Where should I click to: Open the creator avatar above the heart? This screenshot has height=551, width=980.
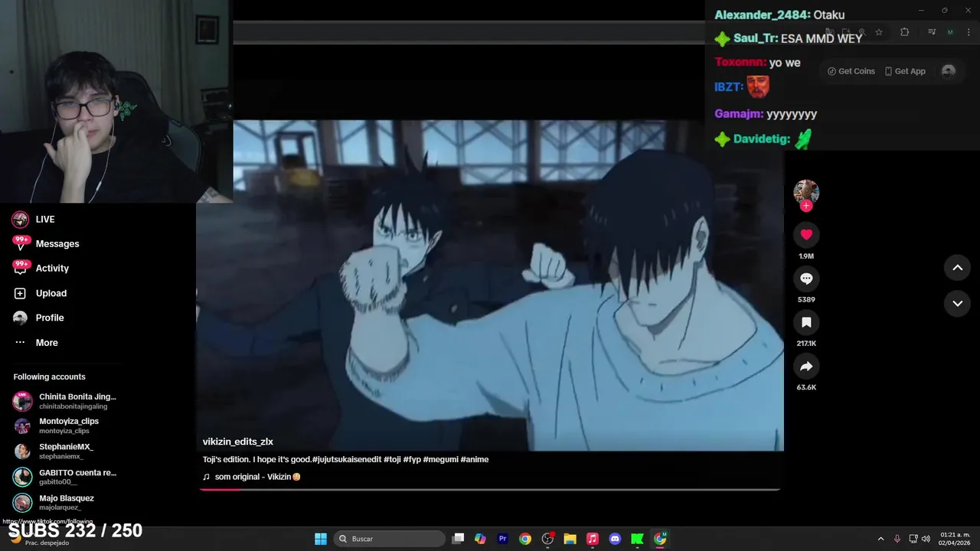click(806, 191)
